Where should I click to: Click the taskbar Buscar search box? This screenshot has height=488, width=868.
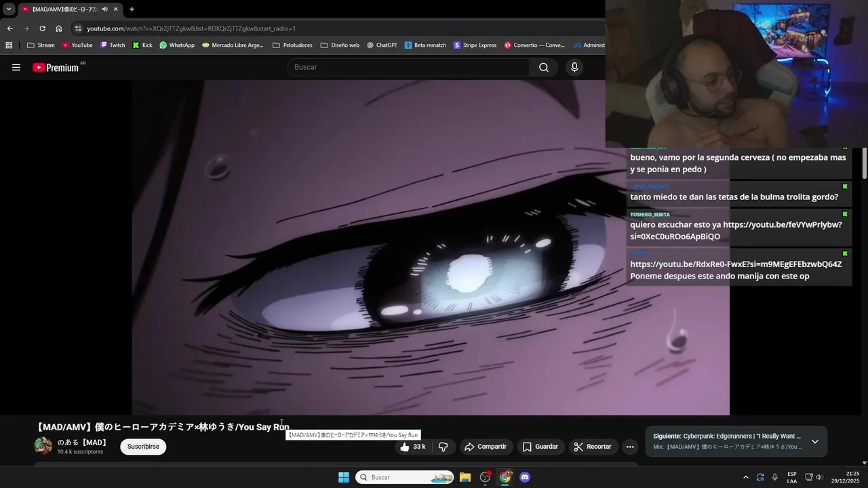click(x=405, y=477)
